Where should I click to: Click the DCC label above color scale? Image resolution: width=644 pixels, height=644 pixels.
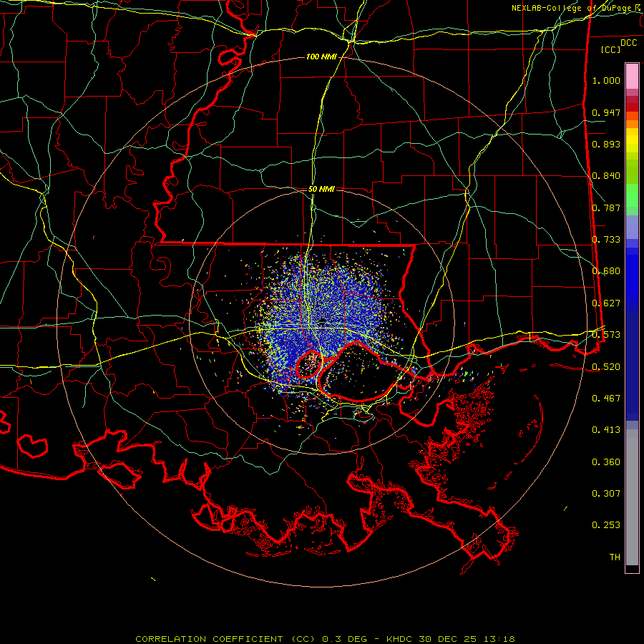pyautogui.click(x=629, y=42)
